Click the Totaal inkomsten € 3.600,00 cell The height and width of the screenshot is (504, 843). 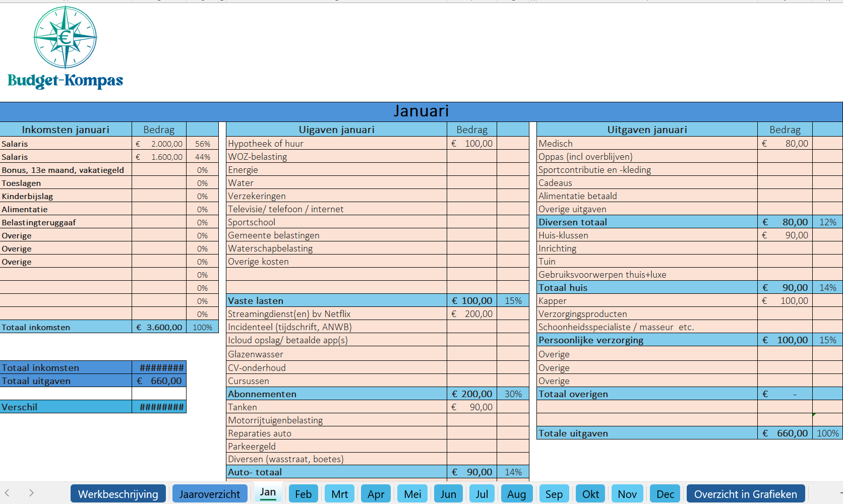click(x=159, y=327)
